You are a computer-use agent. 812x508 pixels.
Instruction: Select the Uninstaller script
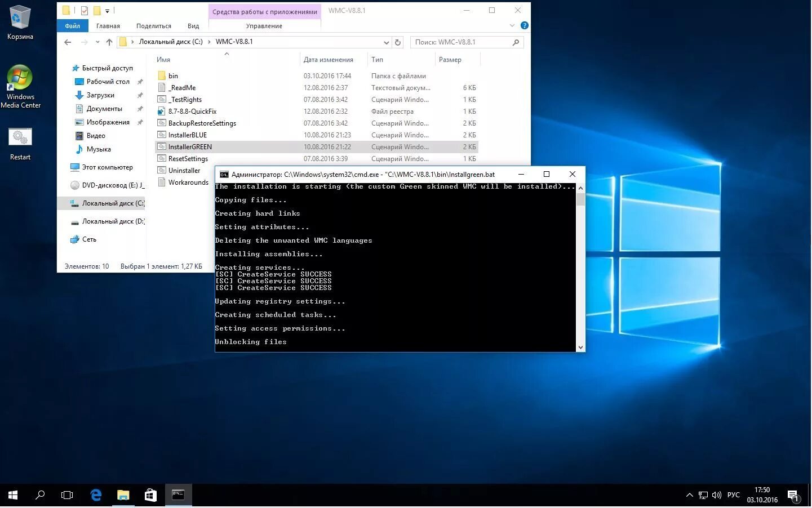[184, 171]
